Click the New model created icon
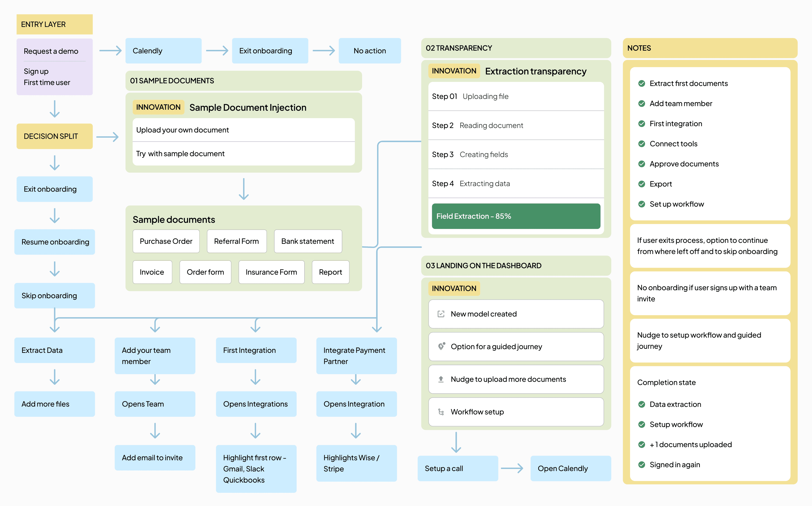The width and height of the screenshot is (812, 506). click(x=441, y=314)
